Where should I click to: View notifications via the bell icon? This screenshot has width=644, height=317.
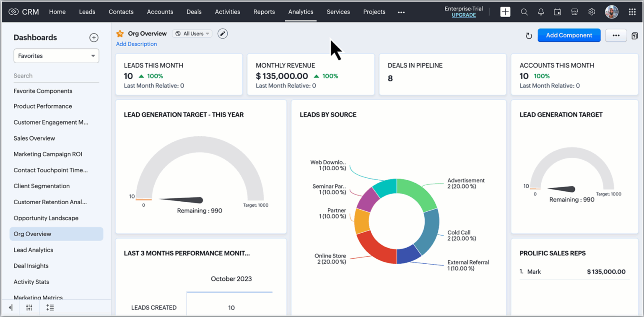(x=541, y=12)
